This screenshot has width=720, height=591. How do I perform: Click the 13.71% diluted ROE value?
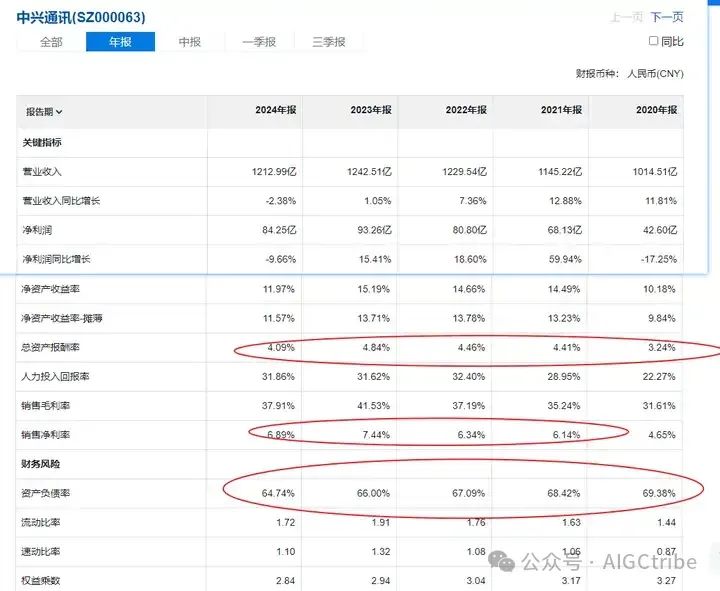point(374,318)
